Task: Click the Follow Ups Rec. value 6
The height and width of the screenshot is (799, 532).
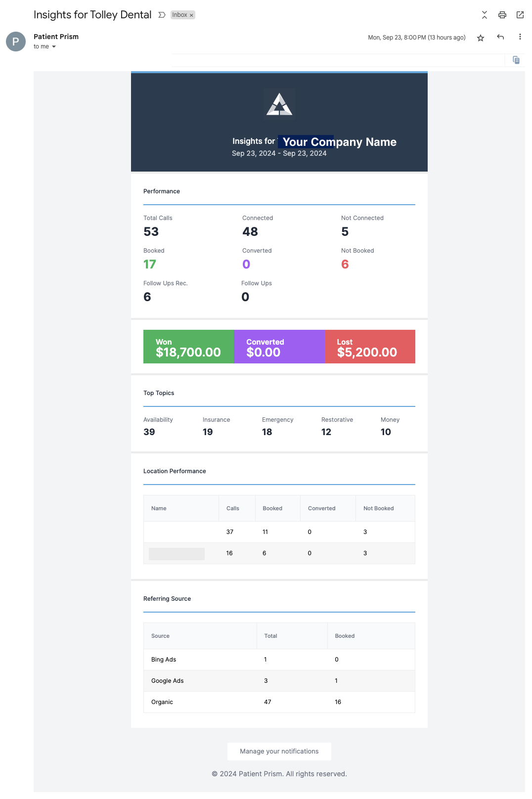Action: point(147,297)
